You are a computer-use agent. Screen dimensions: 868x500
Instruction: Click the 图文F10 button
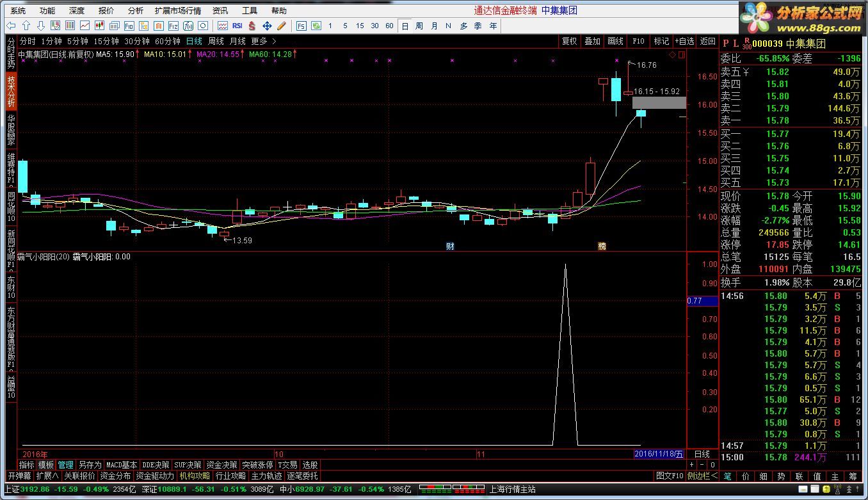click(x=670, y=476)
